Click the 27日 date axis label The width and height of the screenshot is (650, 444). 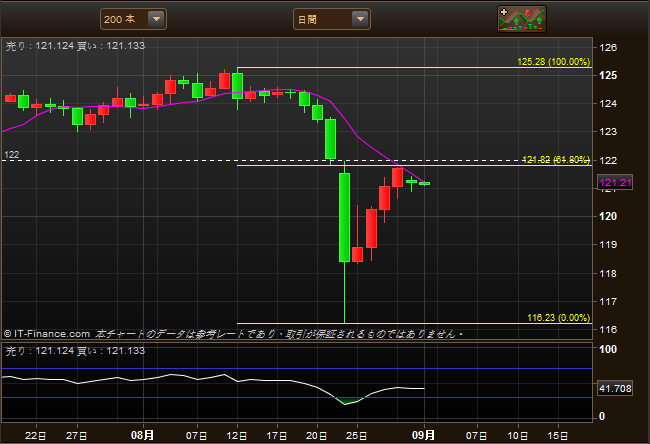(x=77, y=436)
